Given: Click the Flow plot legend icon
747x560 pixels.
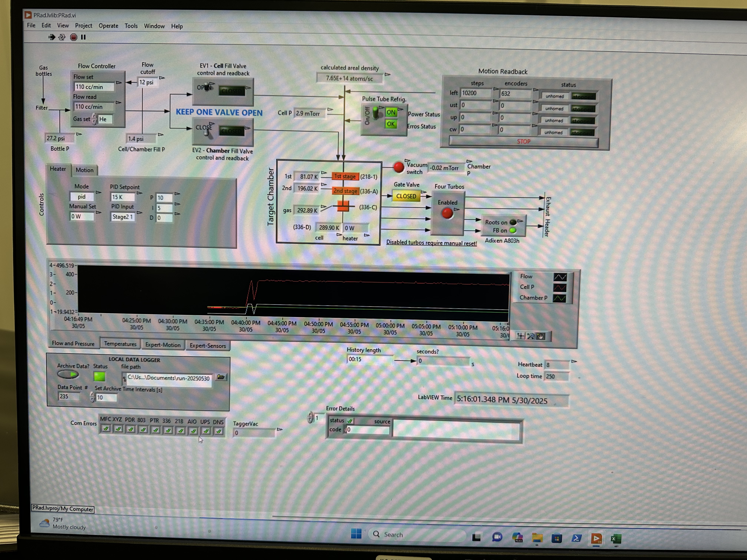Looking at the screenshot, I should 560,277.
